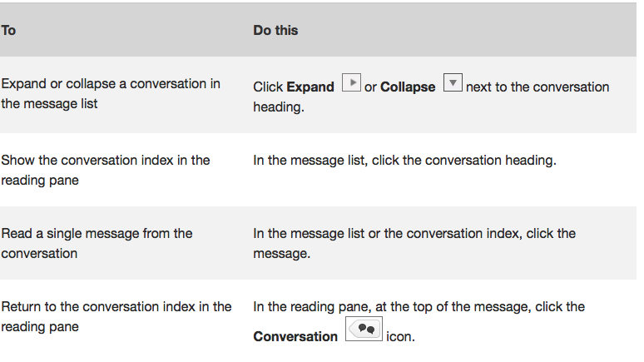This screenshot has height=362, width=644.
Task: Click "Show the conversation index" cell text
Action: [106, 160]
